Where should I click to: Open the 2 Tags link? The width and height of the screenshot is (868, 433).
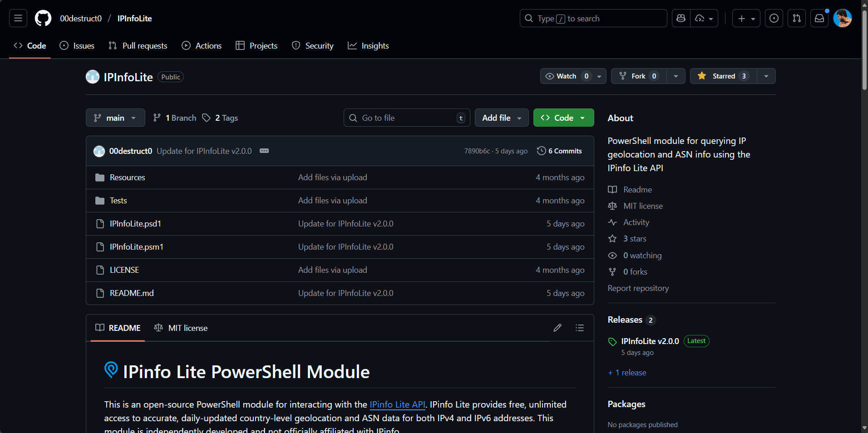click(x=220, y=118)
